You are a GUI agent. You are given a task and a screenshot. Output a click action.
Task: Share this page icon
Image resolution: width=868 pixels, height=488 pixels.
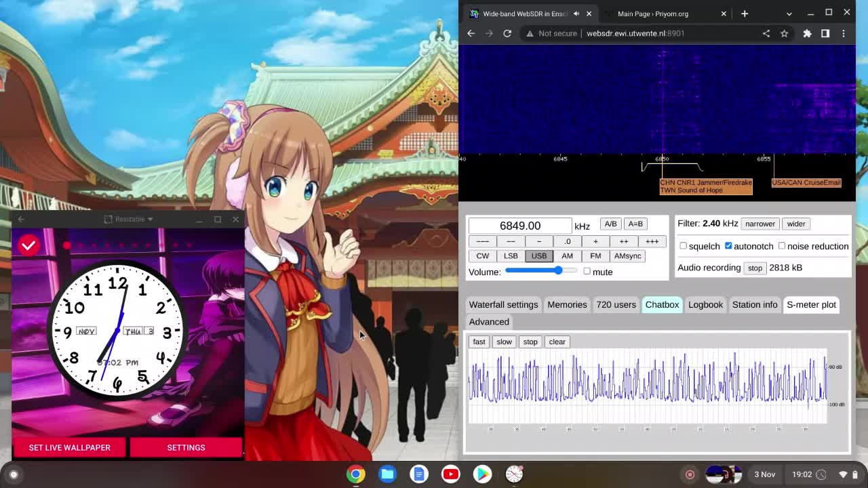coord(766,33)
